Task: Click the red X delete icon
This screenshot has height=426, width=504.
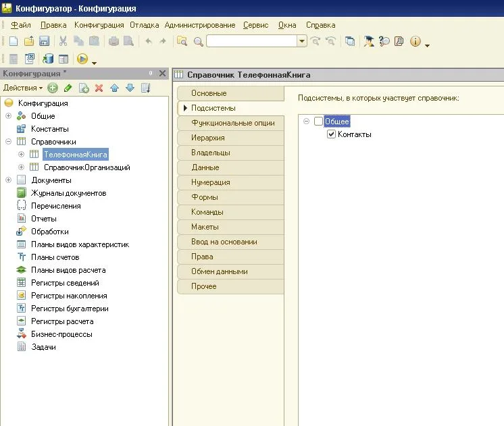Action: [99, 88]
